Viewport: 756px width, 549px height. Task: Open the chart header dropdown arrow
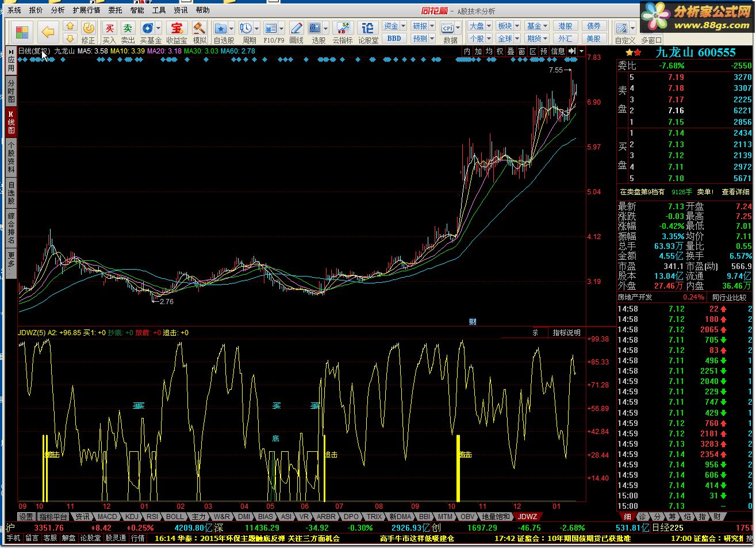pyautogui.click(x=582, y=51)
